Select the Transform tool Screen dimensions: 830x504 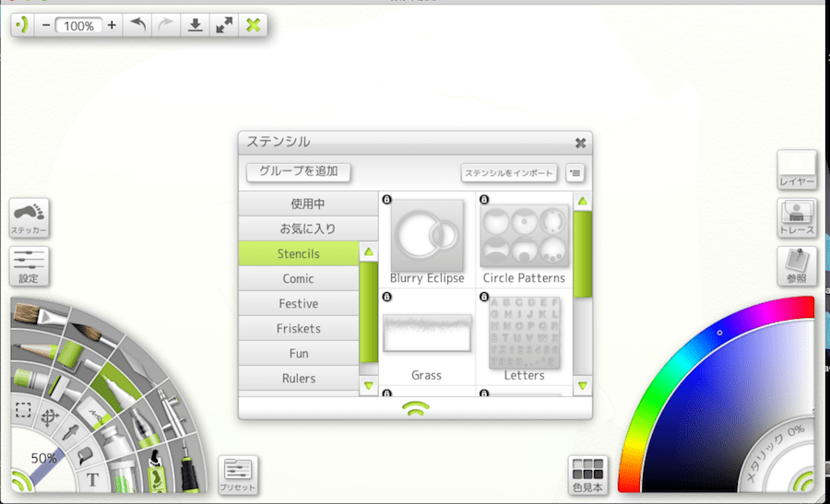(x=50, y=417)
